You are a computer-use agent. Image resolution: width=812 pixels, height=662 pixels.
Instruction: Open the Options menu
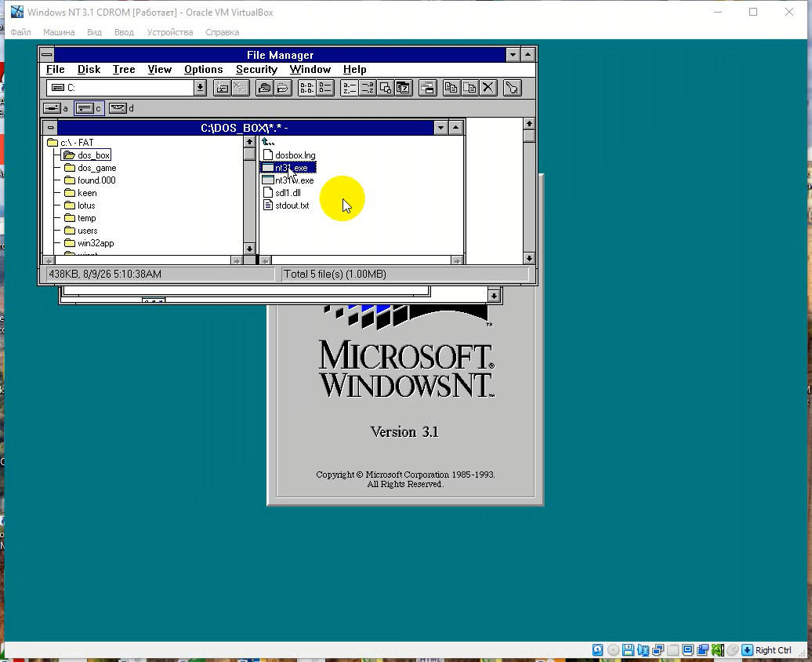tap(204, 70)
